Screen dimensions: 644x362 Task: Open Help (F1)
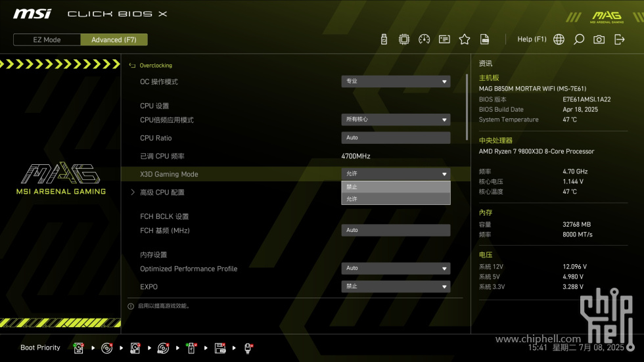point(532,39)
